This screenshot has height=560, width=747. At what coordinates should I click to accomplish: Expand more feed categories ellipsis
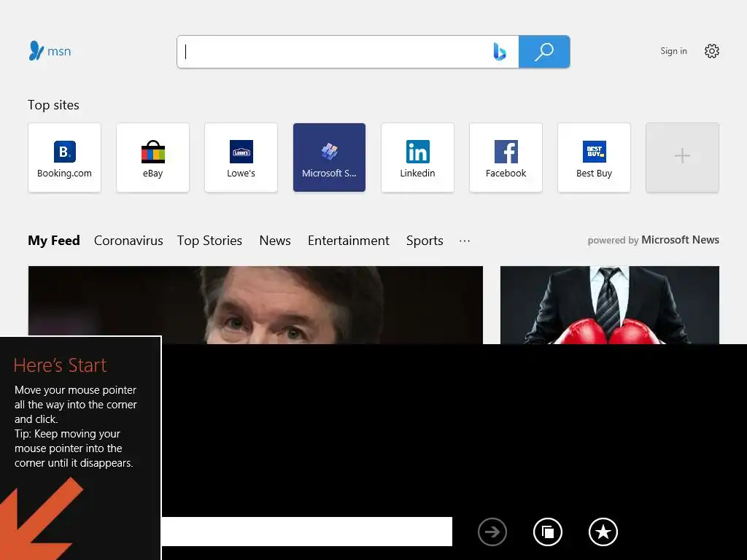(465, 241)
